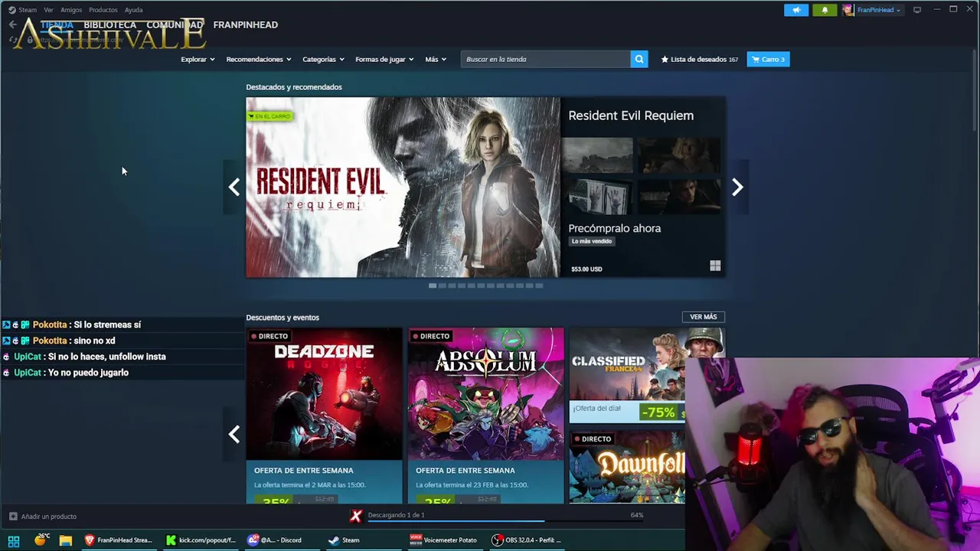The width and height of the screenshot is (980, 551).
Task: Expand the Formas de jugar dropdown
Action: [x=384, y=59]
